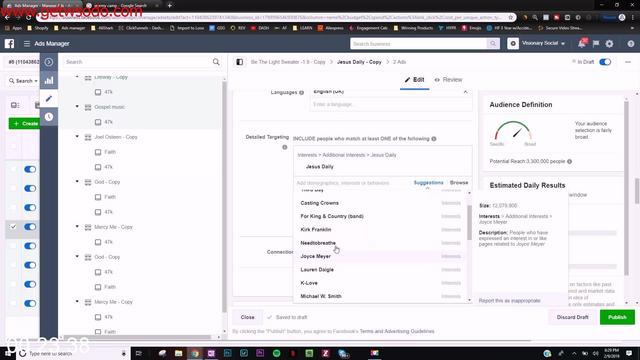Viewport: 640px width, 360px height.
Task: Click the flag icon in header
Action: [596, 43]
